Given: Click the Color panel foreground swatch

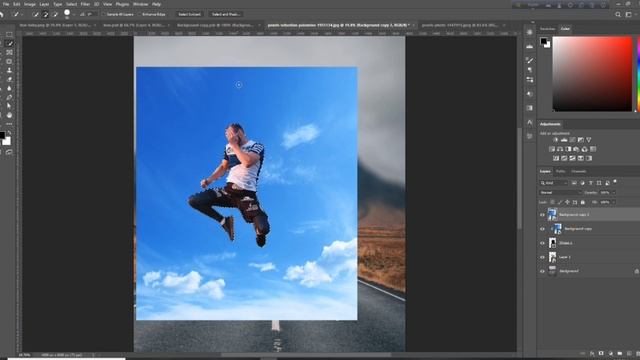Looking at the screenshot, I should 543,41.
